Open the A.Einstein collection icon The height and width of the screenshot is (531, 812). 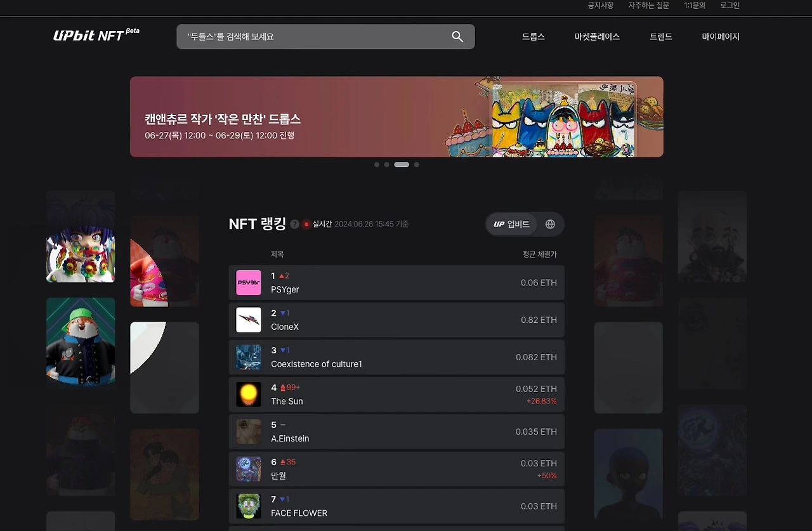249,431
